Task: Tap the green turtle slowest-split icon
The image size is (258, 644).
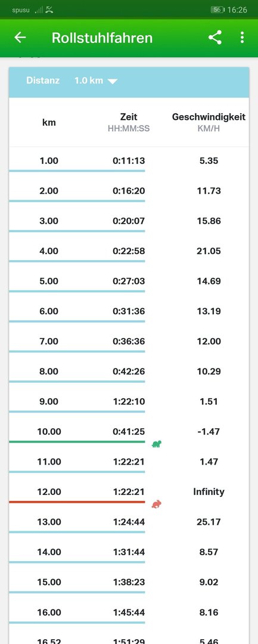Action: click(157, 444)
